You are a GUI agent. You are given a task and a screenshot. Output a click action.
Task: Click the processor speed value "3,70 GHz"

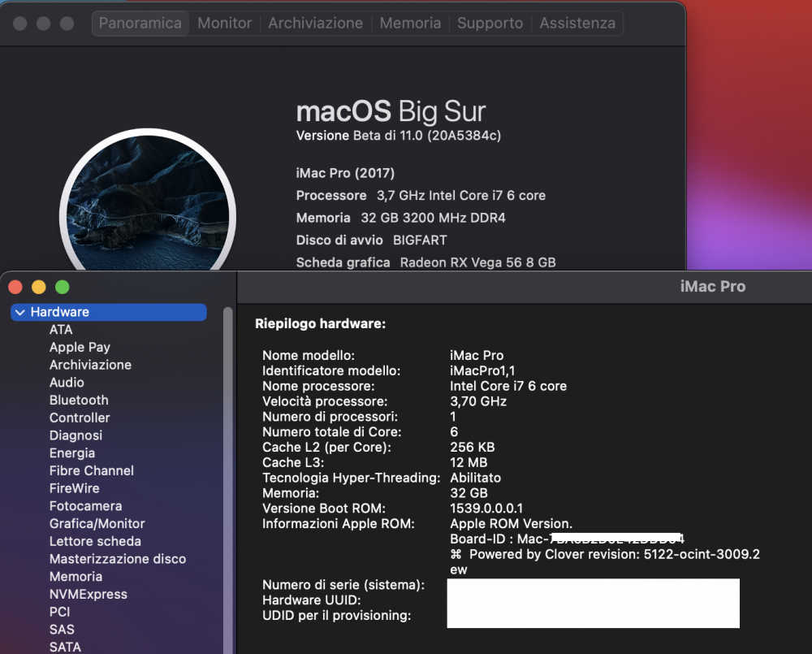pyautogui.click(x=478, y=401)
